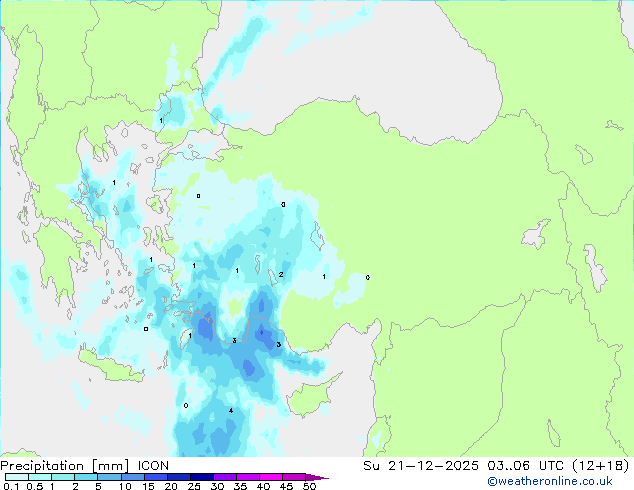The width and height of the screenshot is (634, 490).
Task: Click the '0.1' legend scale label
Action: click(x=11, y=486)
